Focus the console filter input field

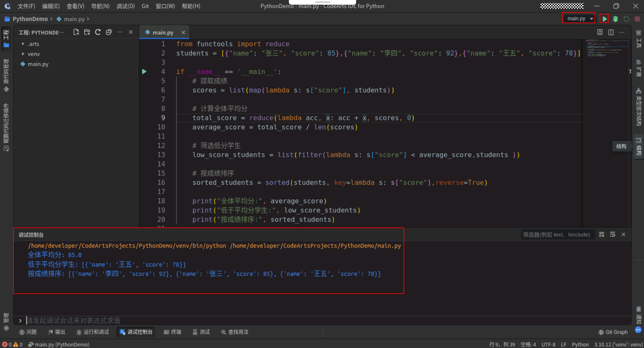558,234
